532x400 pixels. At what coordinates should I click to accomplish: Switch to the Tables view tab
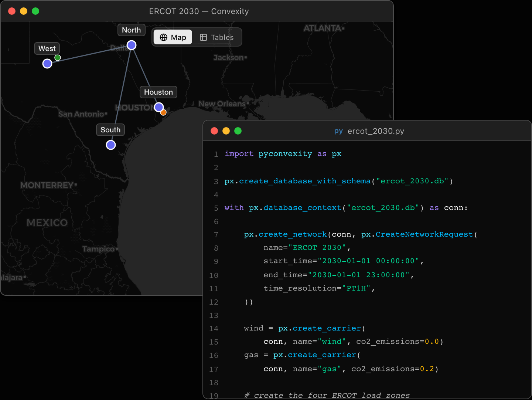click(217, 37)
